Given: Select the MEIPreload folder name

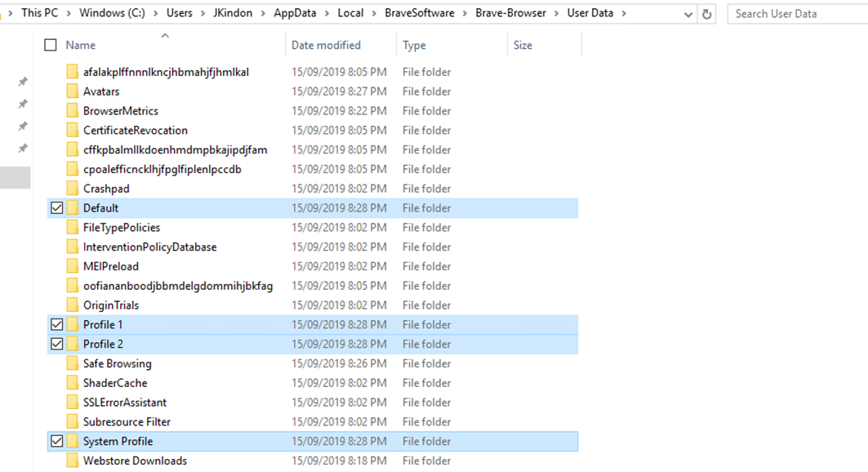Looking at the screenshot, I should tap(111, 266).
